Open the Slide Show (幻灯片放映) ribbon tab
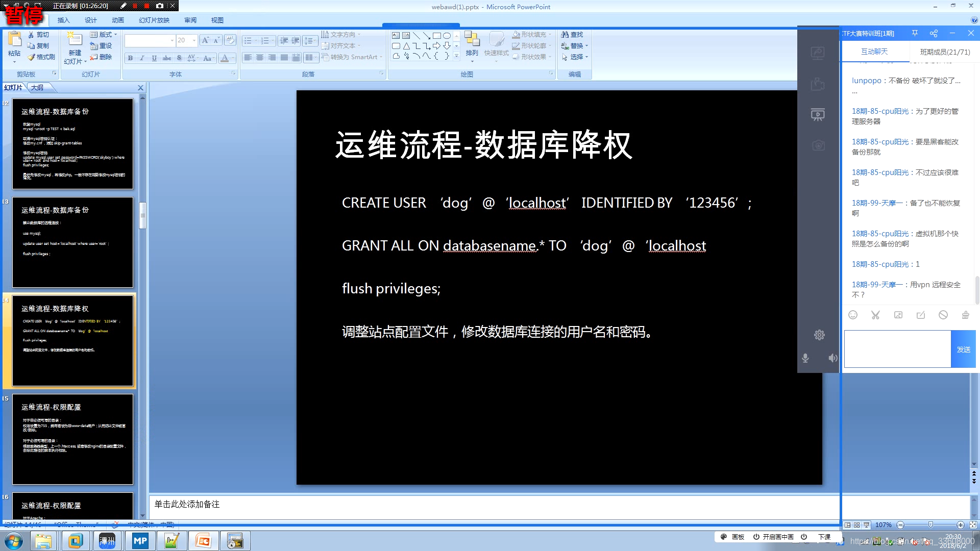Viewport: 980px width, 551px height. pos(154,20)
